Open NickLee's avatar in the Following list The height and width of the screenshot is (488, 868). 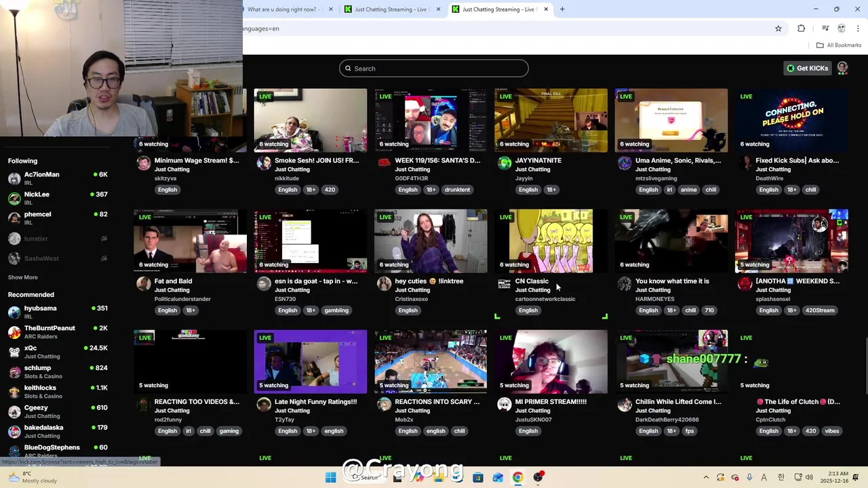point(14,199)
